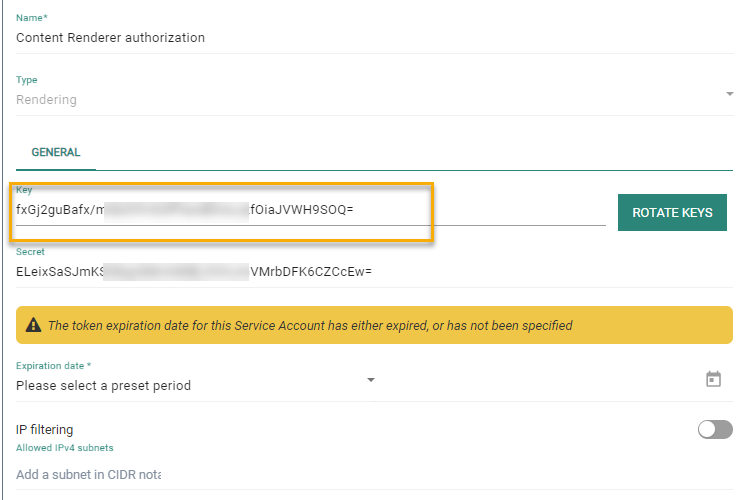Click the Secret field label
Screen dimensions: 744x500
[30, 252]
